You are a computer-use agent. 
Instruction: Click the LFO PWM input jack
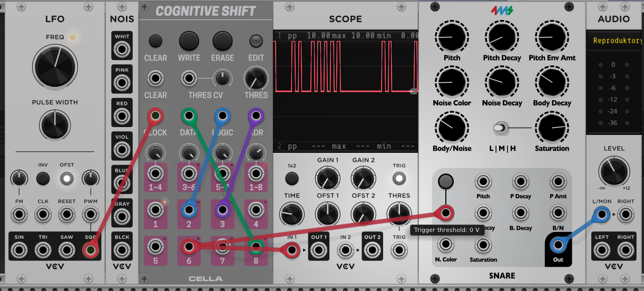90,215
